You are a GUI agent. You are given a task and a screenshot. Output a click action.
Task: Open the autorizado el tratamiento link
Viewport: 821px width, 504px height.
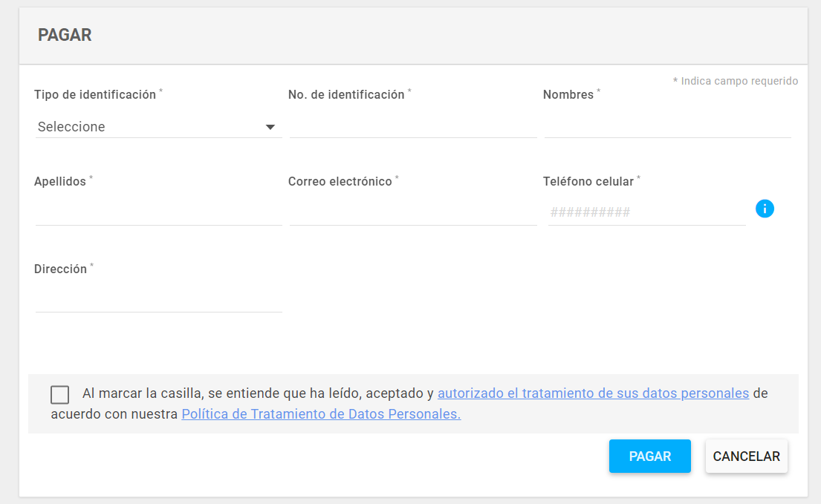594,393
